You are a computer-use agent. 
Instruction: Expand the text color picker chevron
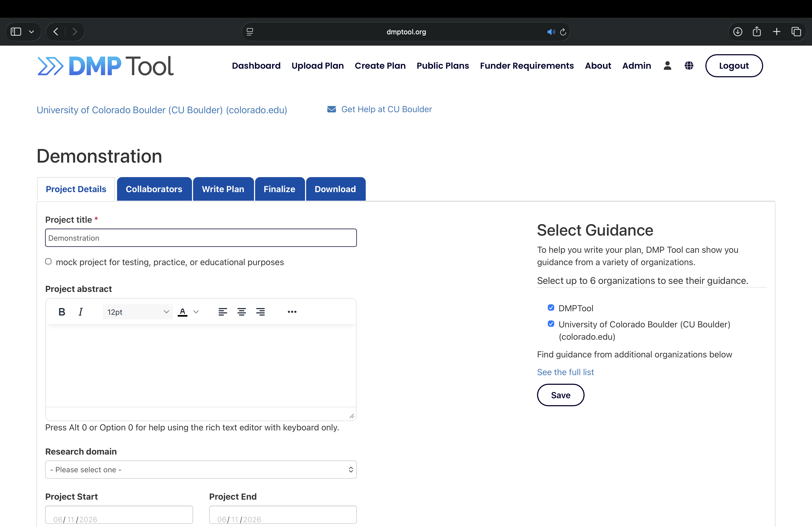click(196, 312)
